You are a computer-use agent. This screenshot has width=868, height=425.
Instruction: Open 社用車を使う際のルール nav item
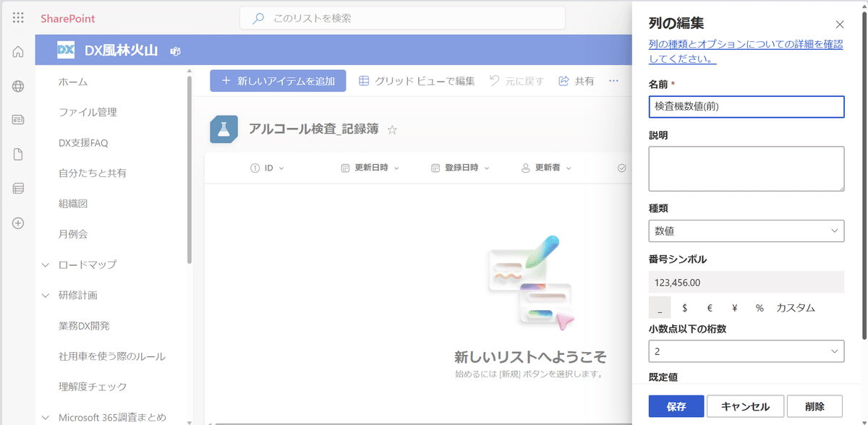click(x=112, y=356)
